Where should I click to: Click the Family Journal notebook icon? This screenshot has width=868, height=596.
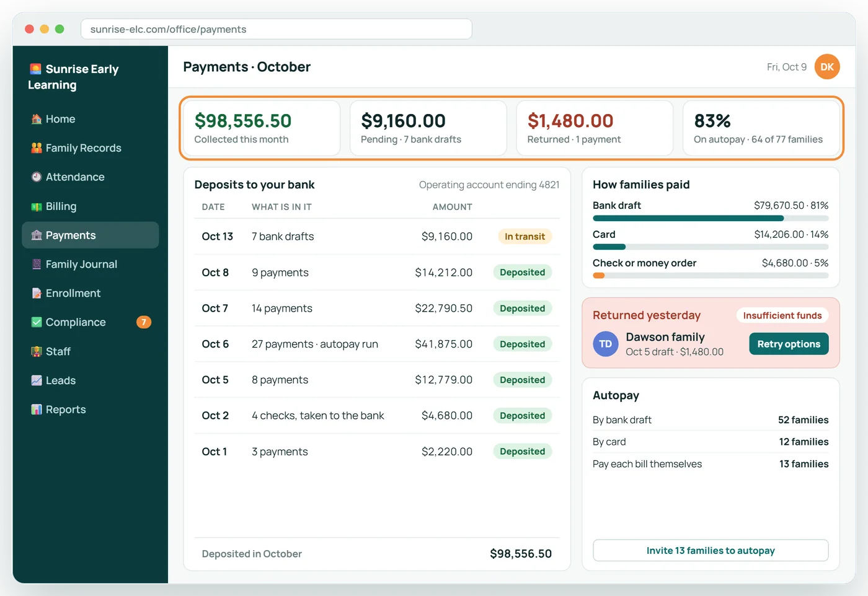point(37,264)
